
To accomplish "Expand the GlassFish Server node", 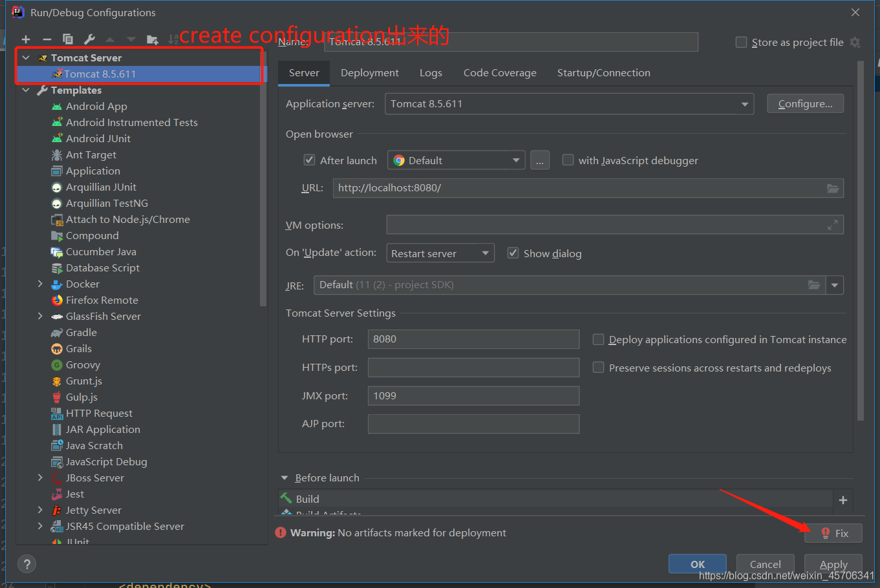I will 40,316.
